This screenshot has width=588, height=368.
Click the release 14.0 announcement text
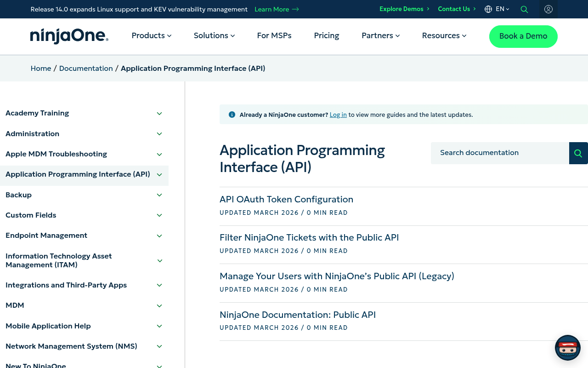pyautogui.click(x=139, y=9)
